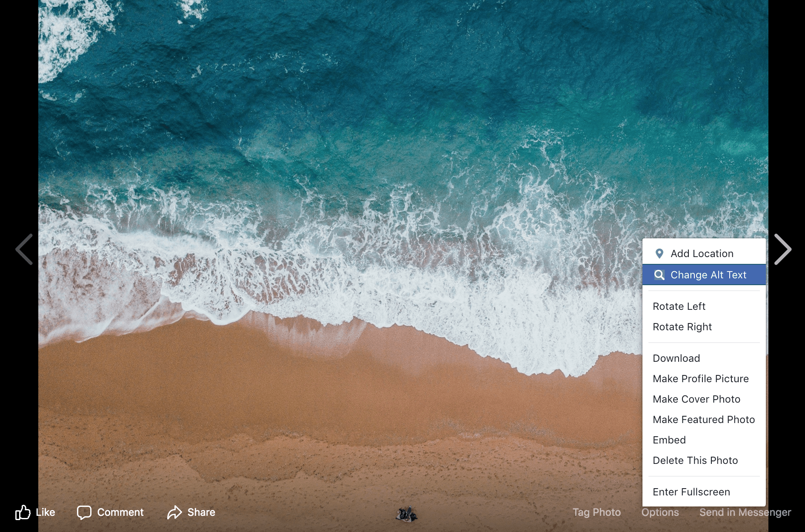Click the Share text label
805x532 pixels.
pos(201,512)
